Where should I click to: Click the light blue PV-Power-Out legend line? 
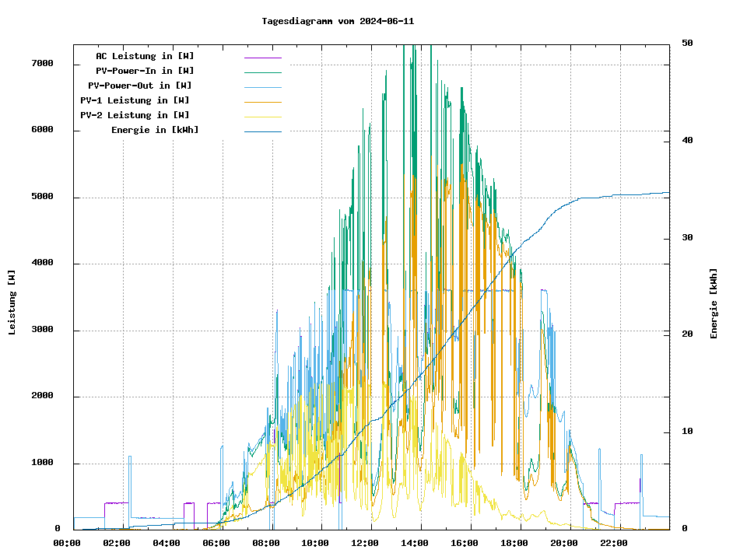pos(262,86)
